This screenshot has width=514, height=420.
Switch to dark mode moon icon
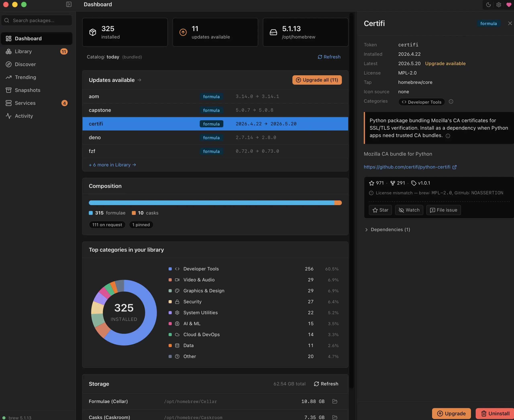coord(488,5)
